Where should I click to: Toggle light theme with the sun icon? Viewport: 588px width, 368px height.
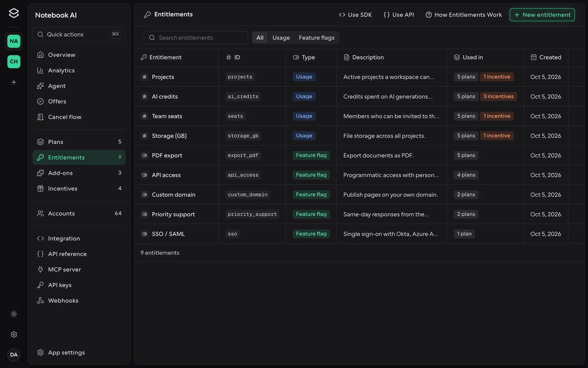(x=14, y=314)
